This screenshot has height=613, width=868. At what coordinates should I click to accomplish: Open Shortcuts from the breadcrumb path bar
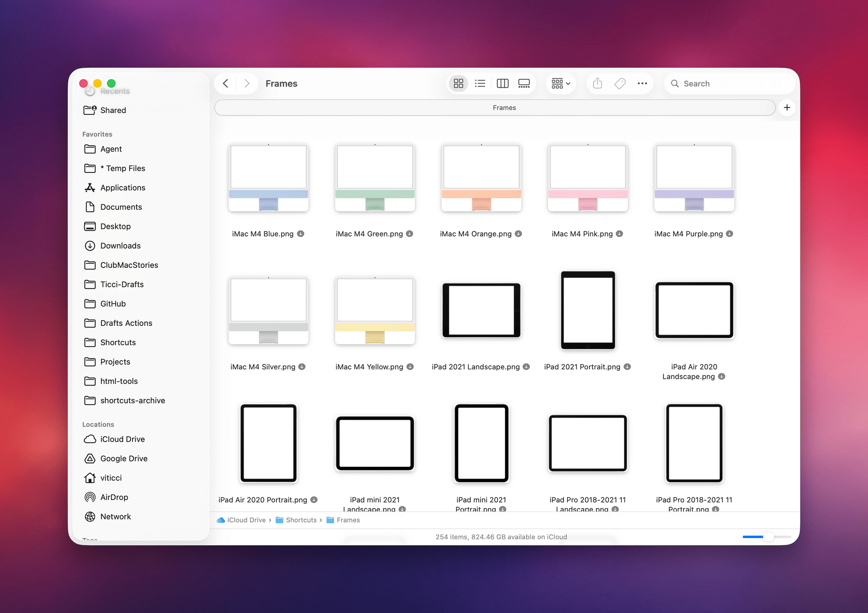[301, 520]
